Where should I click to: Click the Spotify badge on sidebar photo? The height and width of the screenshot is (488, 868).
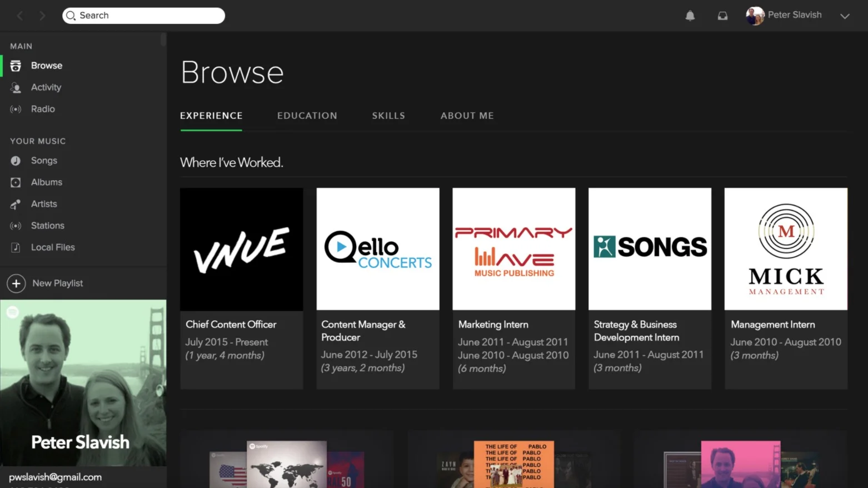(12, 312)
